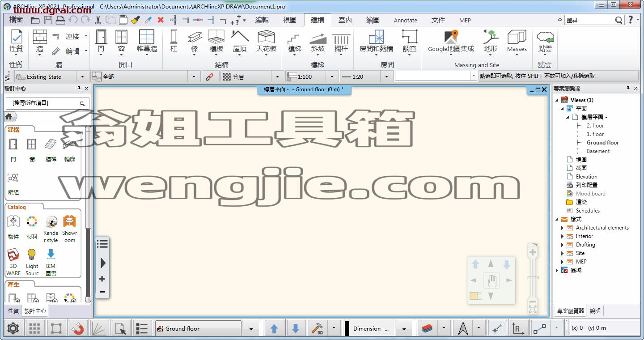Select the 屋頂 roof tool
This screenshot has width=644, height=340.
[x=240, y=42]
